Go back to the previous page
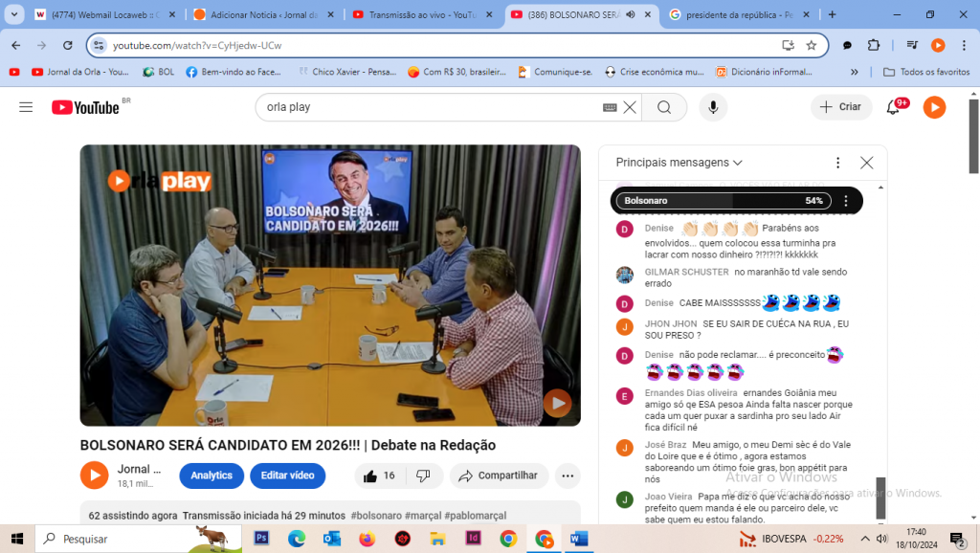 [x=15, y=46]
